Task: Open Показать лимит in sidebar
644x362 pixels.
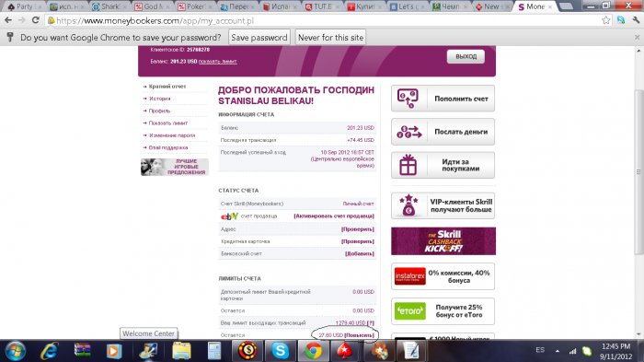Action: click(168, 123)
